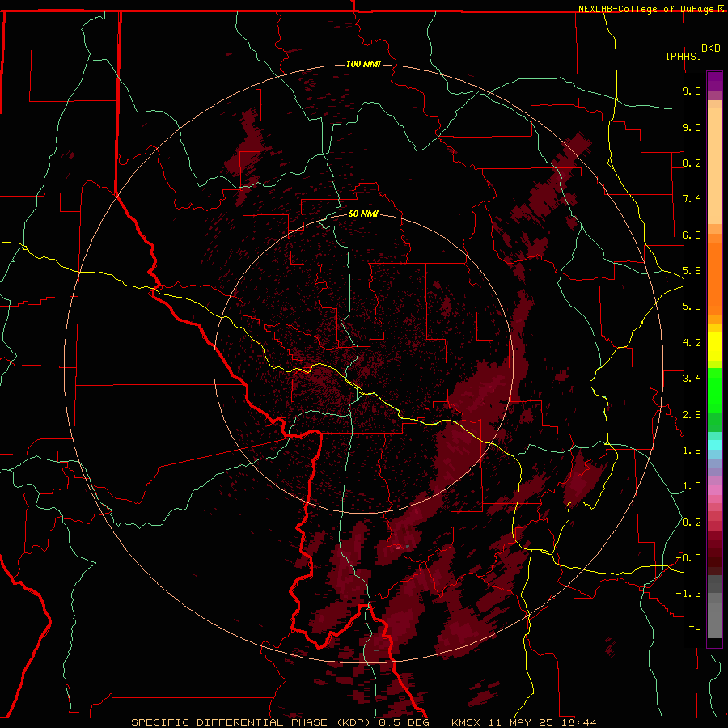Screen dimensions: 728x728
Task: Click the 100 NMI range ring label
Action: [363, 64]
